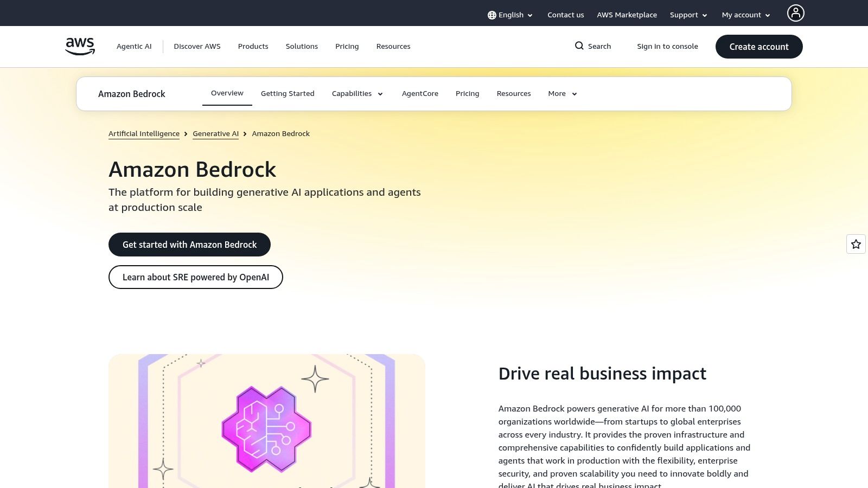Expand the Capabilities menu

tap(358, 94)
